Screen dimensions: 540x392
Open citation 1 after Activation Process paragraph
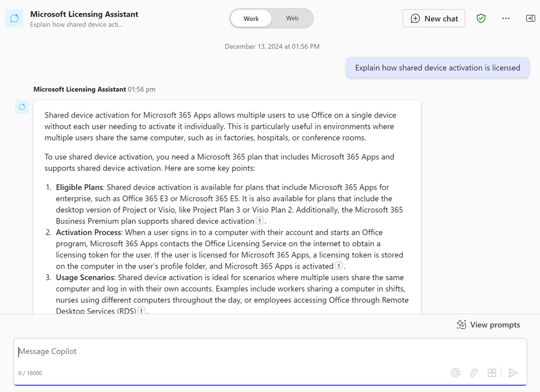[x=339, y=266]
